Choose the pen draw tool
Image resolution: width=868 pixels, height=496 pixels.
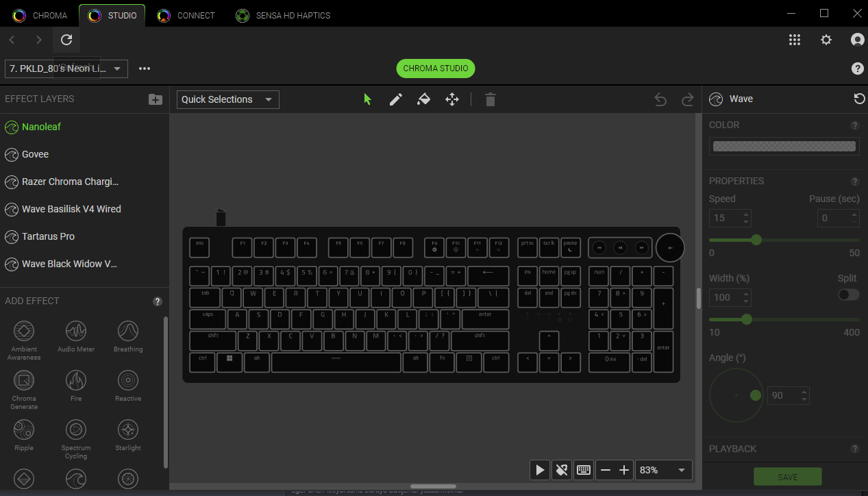[395, 99]
